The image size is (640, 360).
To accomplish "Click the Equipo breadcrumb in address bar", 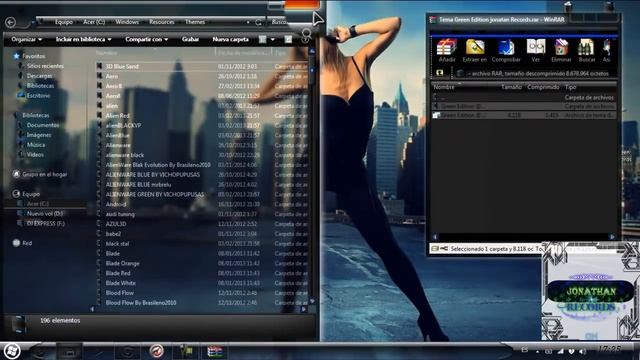I will point(64,22).
